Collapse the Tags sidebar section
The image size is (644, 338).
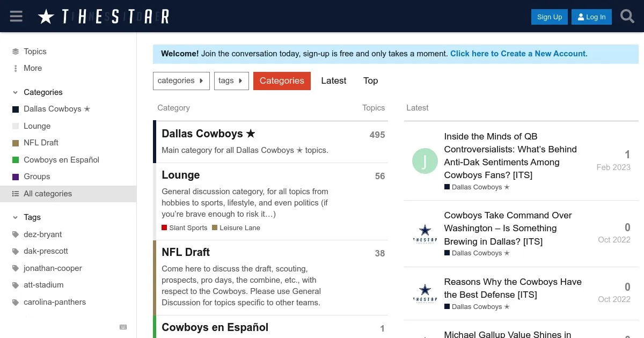pyautogui.click(x=16, y=217)
